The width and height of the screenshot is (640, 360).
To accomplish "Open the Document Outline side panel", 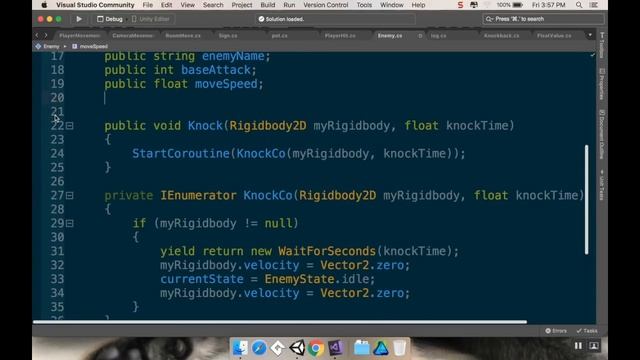I will tap(602, 135).
